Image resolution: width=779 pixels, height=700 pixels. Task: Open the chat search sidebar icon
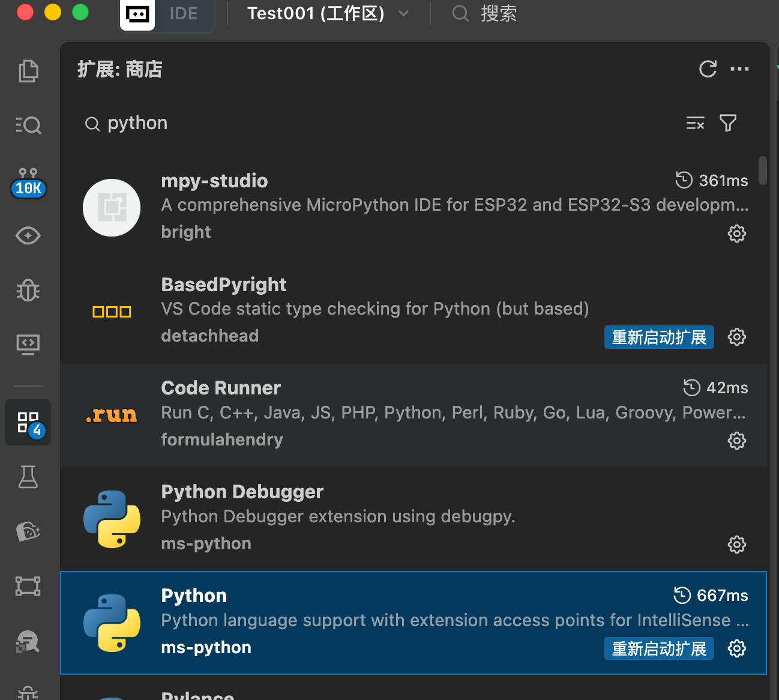click(x=28, y=642)
